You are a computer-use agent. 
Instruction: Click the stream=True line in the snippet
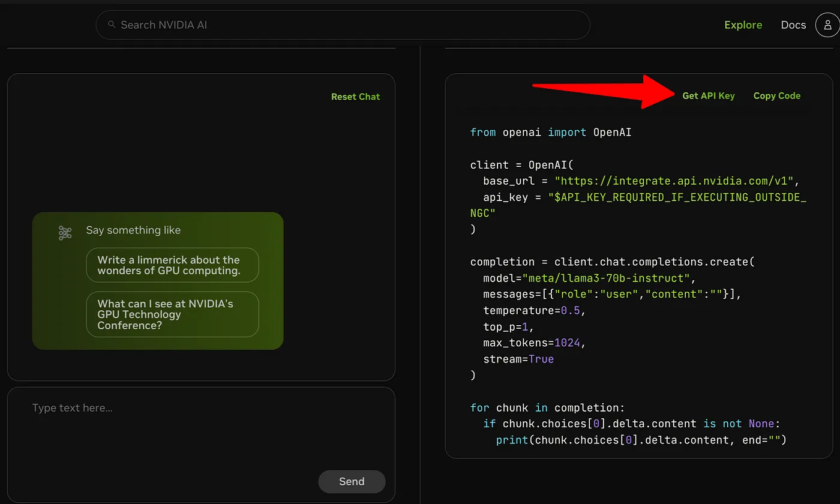coord(518,359)
